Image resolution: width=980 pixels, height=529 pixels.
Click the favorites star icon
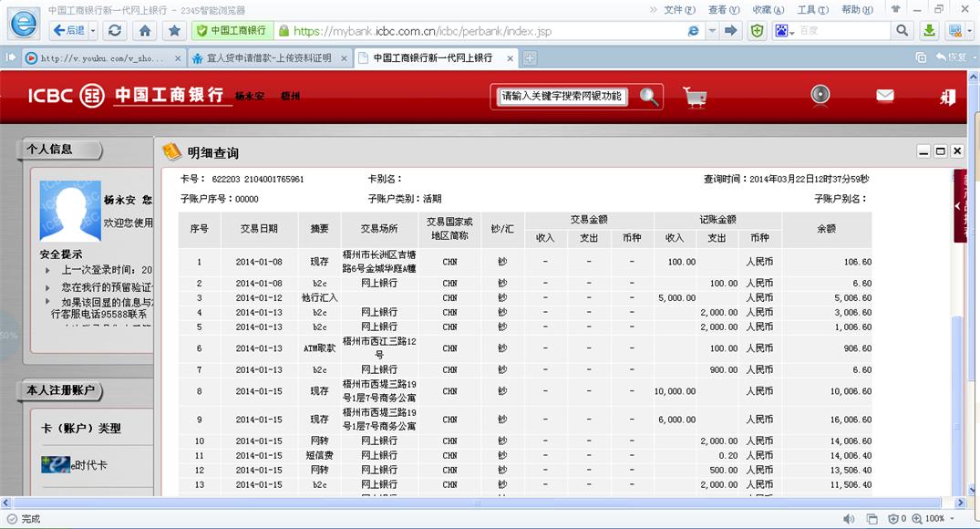174,30
